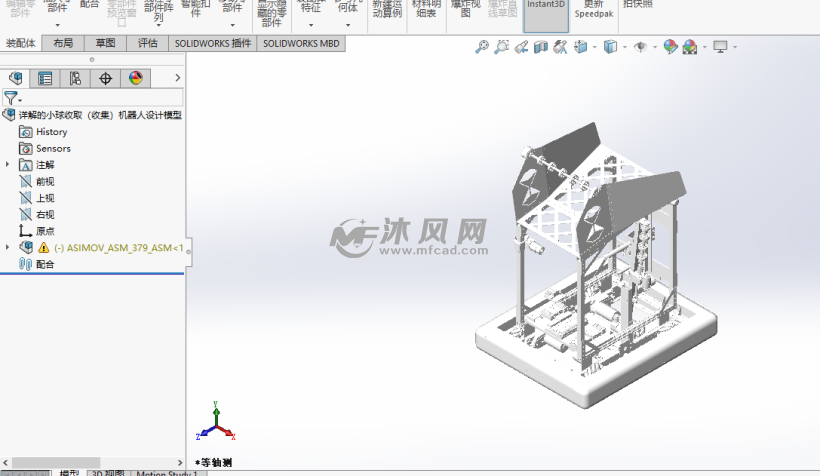Image resolution: width=820 pixels, height=476 pixels.
Task: Select the top-level robot assembly name in tree
Action: click(x=100, y=115)
